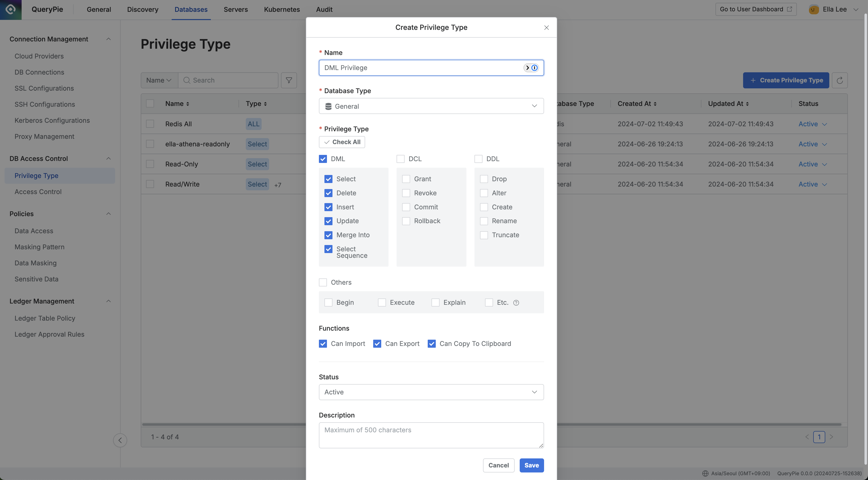The width and height of the screenshot is (868, 480).
Task: Check the Execute option
Action: coord(382,303)
